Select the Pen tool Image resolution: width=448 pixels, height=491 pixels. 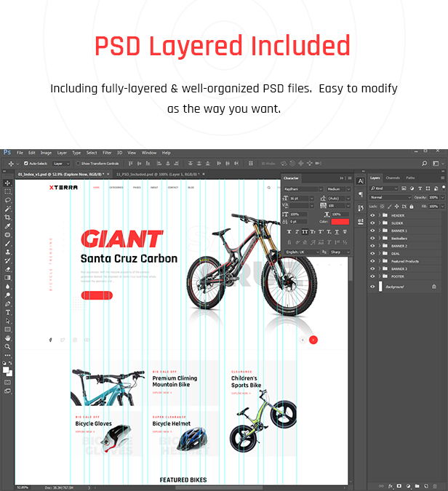coord(7,304)
